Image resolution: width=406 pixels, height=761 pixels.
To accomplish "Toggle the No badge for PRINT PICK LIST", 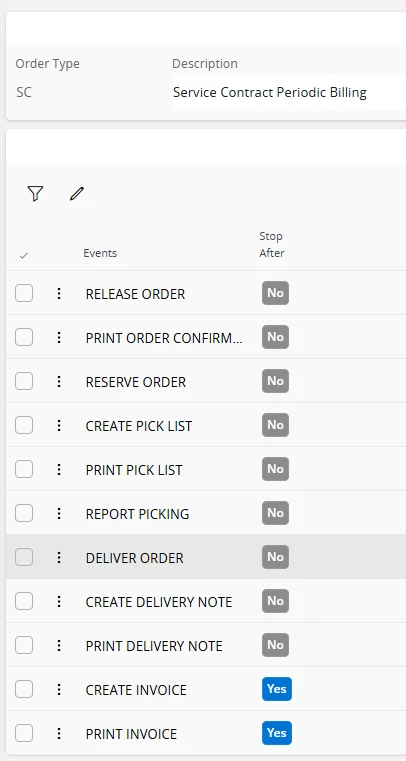I will coord(275,469).
